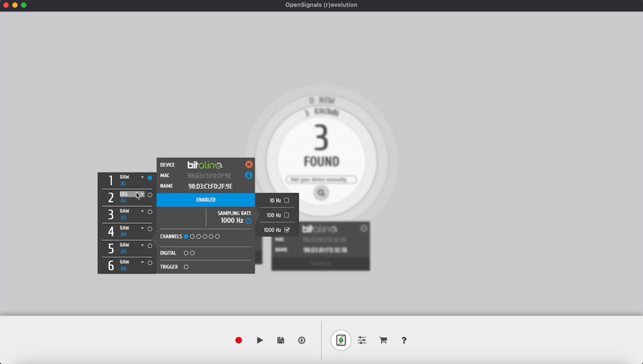Click the blurred search magnifier button
This screenshot has width=643, height=364.
(x=321, y=192)
